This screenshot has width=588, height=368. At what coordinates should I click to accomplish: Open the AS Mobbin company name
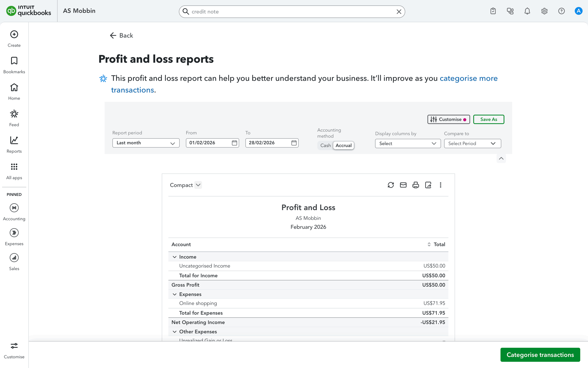pos(79,11)
